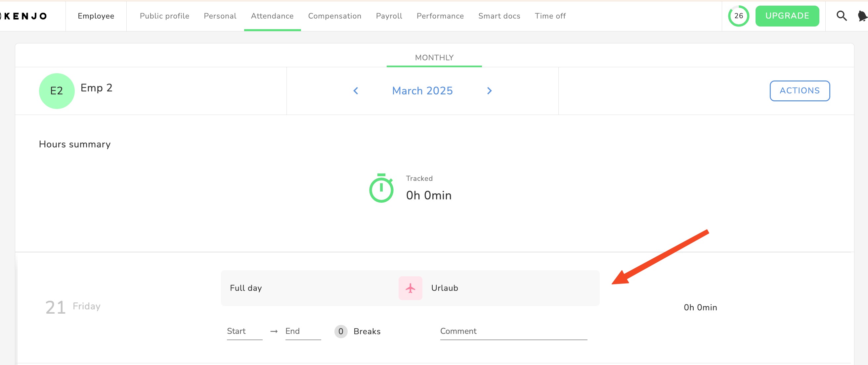Open the Compensation tab
The image size is (868, 365).
tap(334, 16)
